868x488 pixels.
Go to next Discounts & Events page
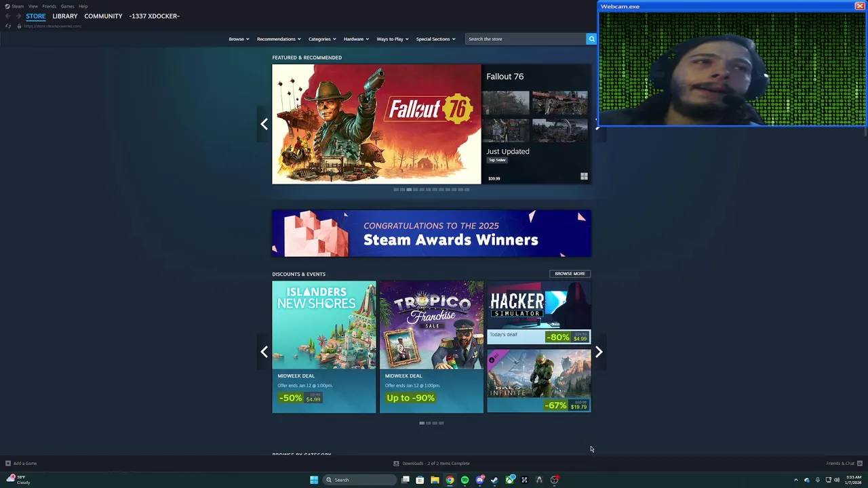(599, 351)
